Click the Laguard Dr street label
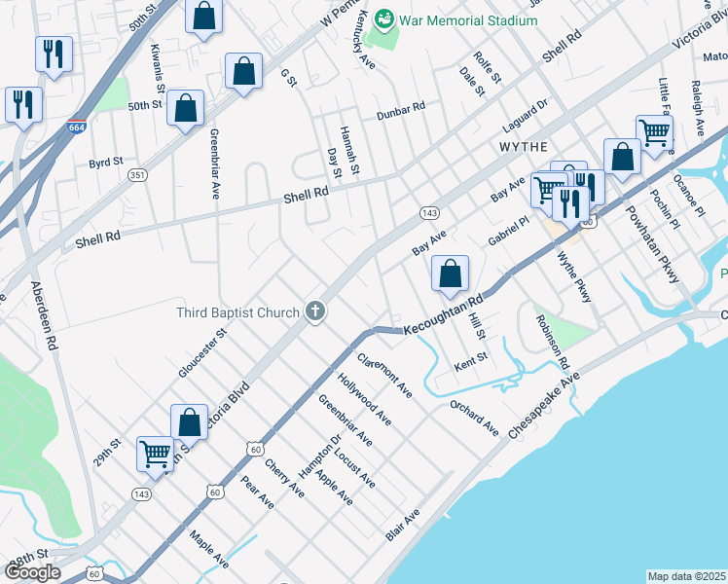The width and height of the screenshot is (728, 584). coord(526,116)
